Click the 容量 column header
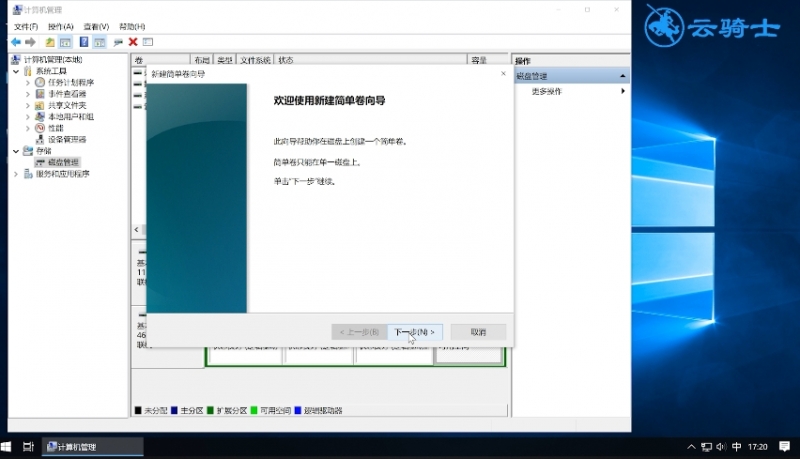This screenshot has width=800, height=459. pos(487,60)
